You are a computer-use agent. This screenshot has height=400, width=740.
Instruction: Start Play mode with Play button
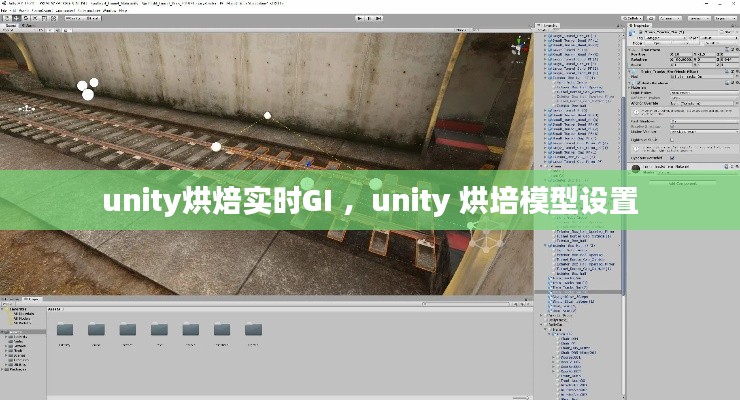pos(360,18)
